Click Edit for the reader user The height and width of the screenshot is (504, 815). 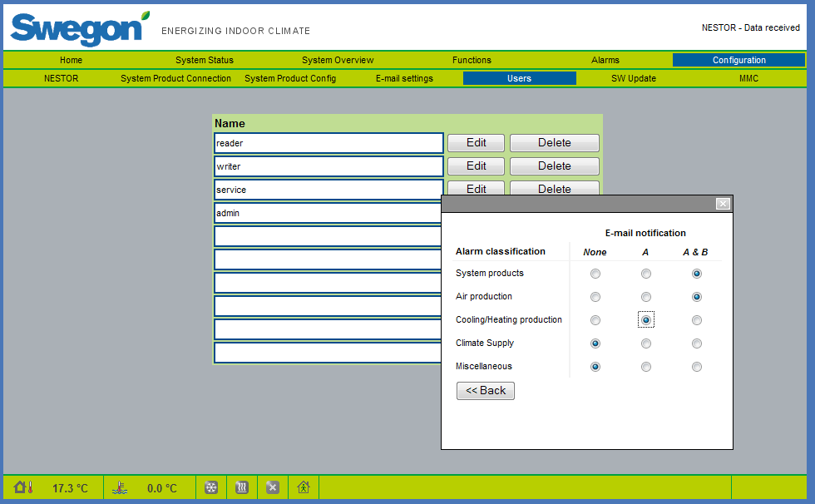tap(476, 143)
